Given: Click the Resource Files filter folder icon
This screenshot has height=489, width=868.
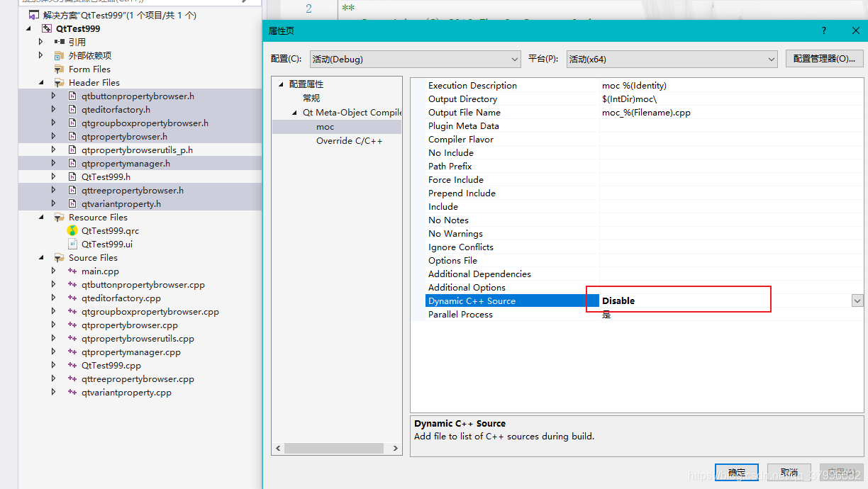Looking at the screenshot, I should point(59,217).
